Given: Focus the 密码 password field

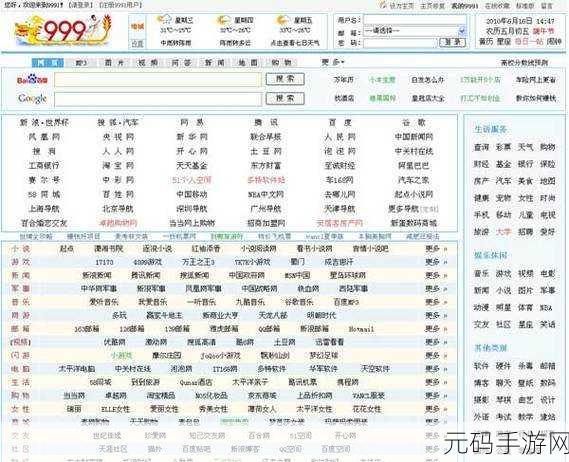Looking at the screenshot, I should click(x=400, y=43).
